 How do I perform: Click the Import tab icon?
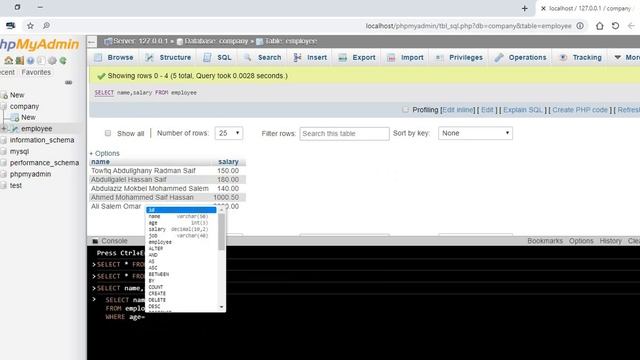[x=391, y=58]
